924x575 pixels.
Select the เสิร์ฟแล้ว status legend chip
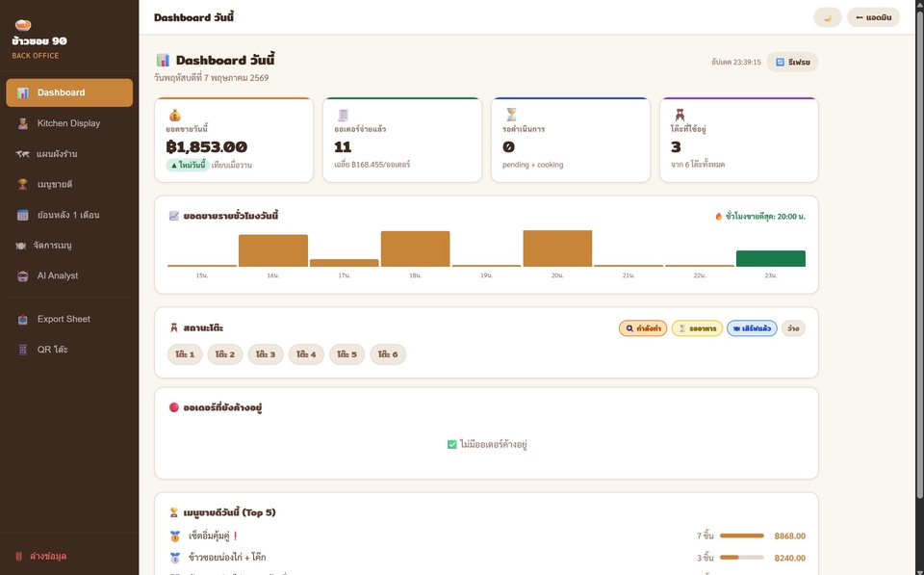tap(752, 328)
